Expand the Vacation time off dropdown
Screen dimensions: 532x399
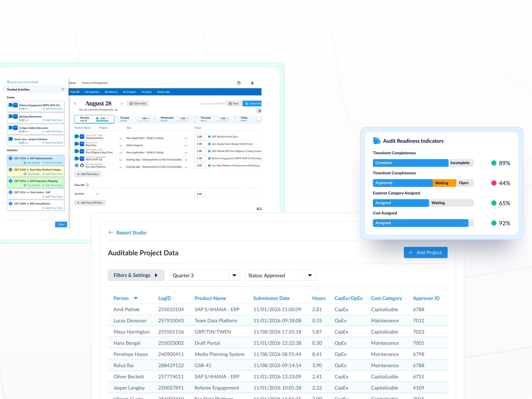point(97,194)
